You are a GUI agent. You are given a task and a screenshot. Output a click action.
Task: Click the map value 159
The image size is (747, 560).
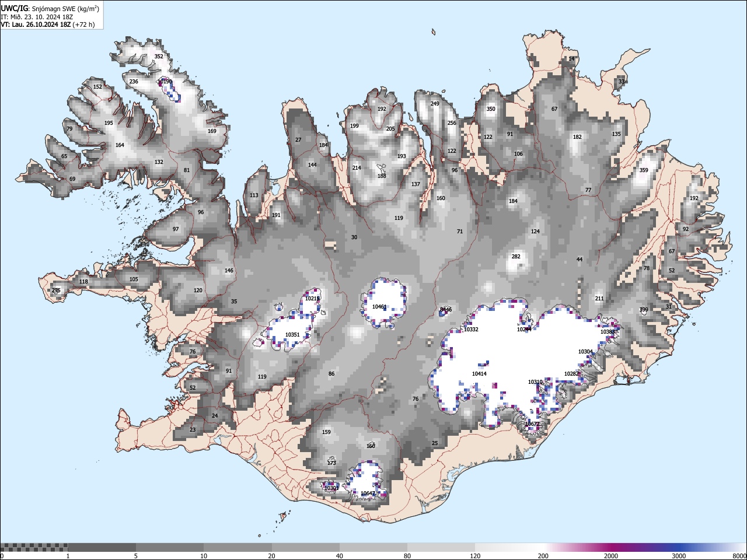[326, 432]
